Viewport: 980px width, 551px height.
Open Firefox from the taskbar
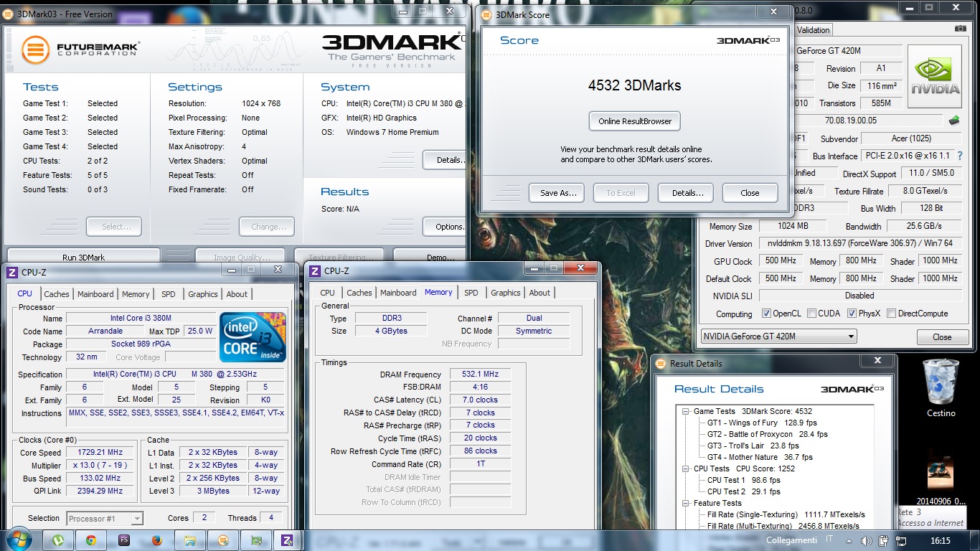coord(157,540)
